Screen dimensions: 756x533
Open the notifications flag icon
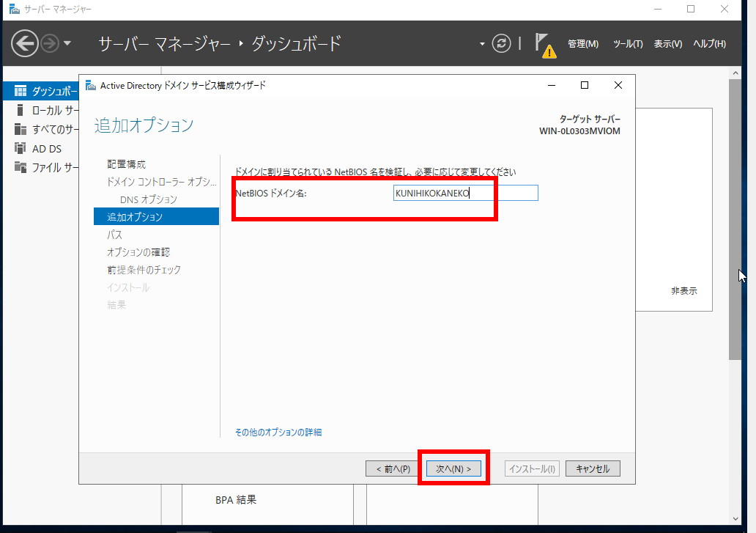tap(543, 44)
